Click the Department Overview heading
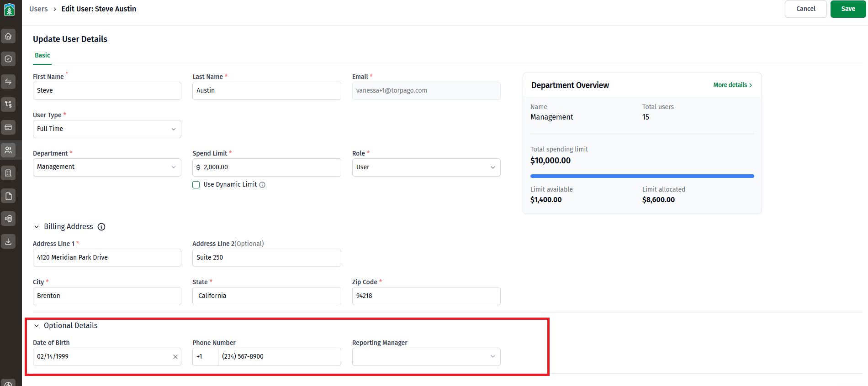Viewport: 868px width, 386px height. 570,85
